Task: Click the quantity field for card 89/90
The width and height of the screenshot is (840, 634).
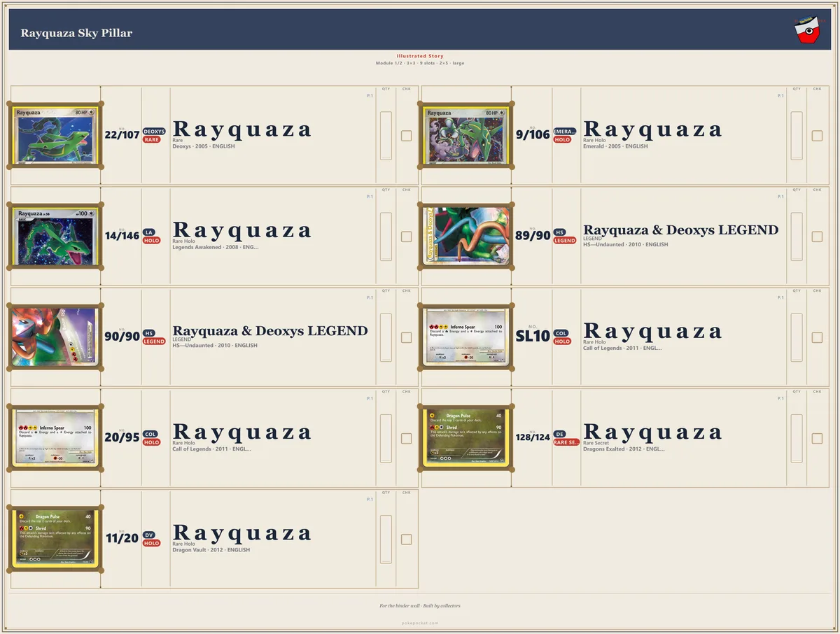Action: (797, 237)
